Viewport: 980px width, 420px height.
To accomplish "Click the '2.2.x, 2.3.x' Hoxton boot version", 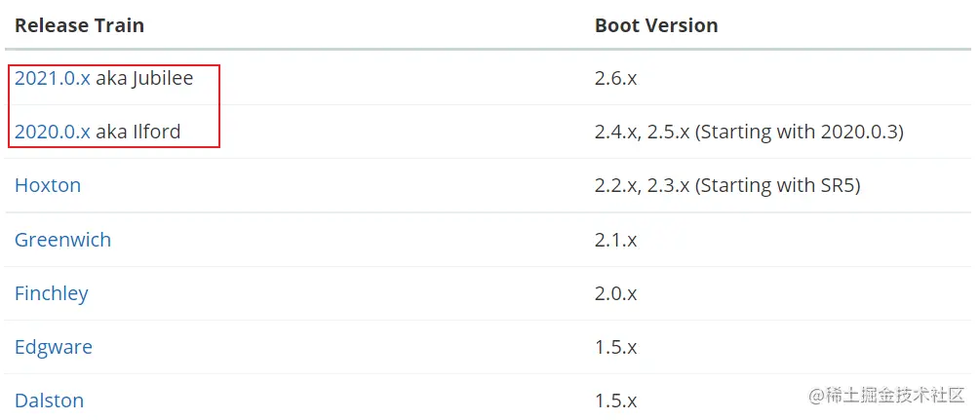I will tap(642, 186).
